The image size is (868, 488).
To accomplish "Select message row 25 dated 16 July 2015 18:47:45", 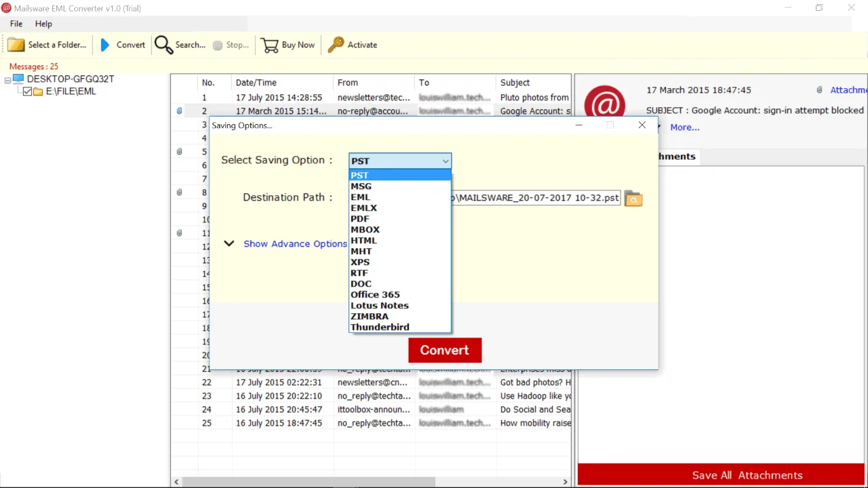I will [371, 423].
